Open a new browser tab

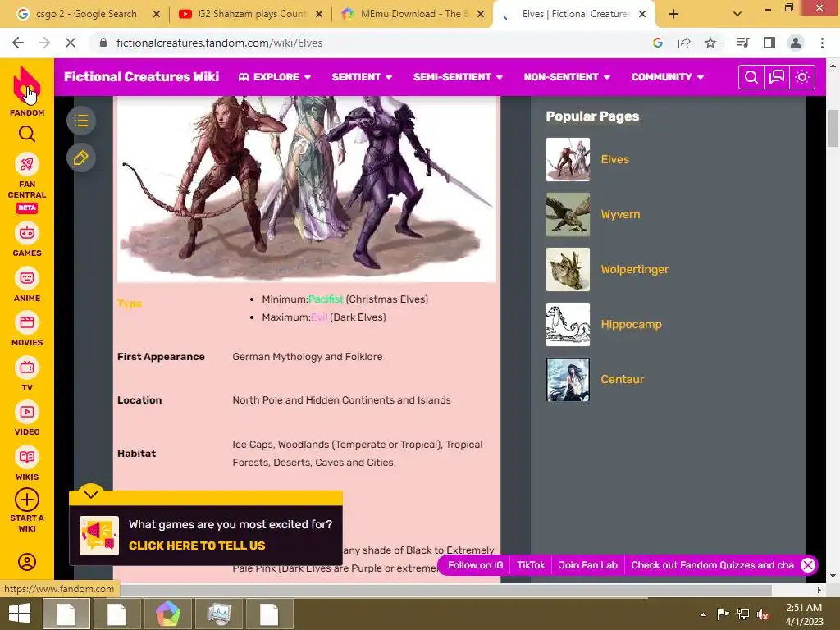(x=673, y=14)
